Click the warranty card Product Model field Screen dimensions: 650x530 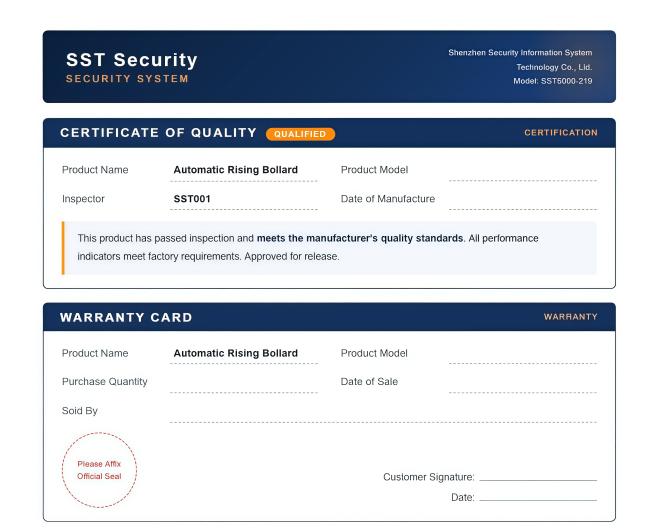523,354
